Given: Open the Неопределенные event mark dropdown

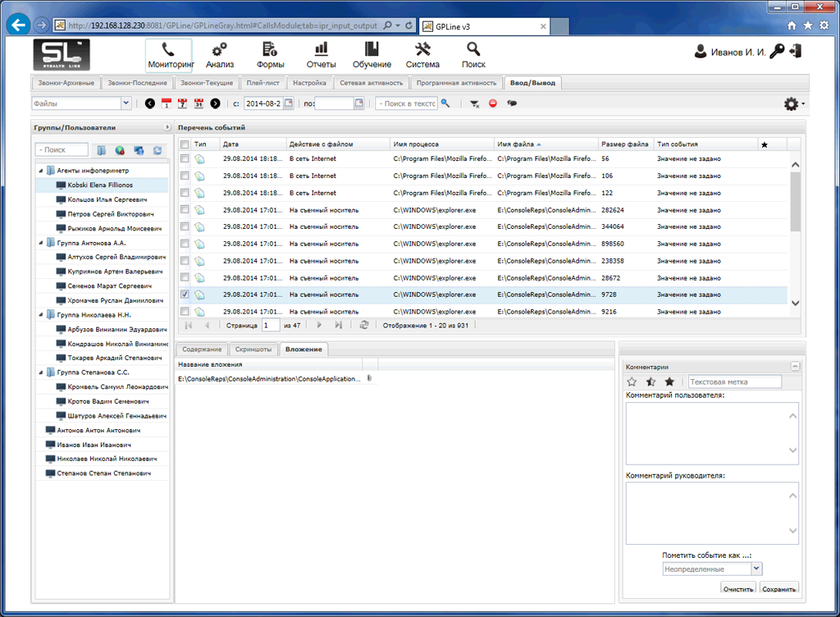Looking at the screenshot, I should point(756,568).
